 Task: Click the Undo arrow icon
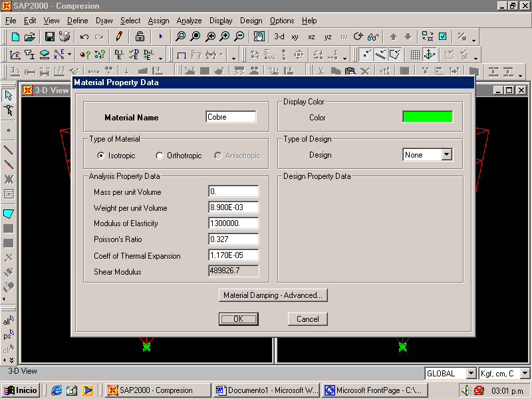[84, 37]
